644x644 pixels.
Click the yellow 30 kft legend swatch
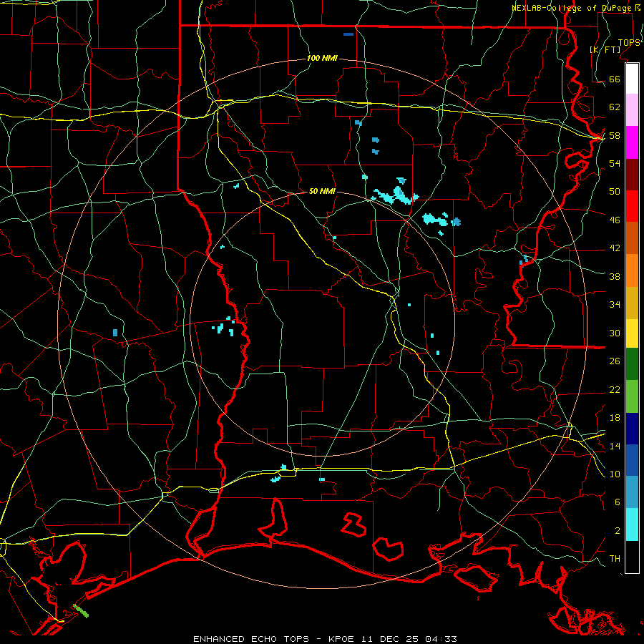[632, 333]
